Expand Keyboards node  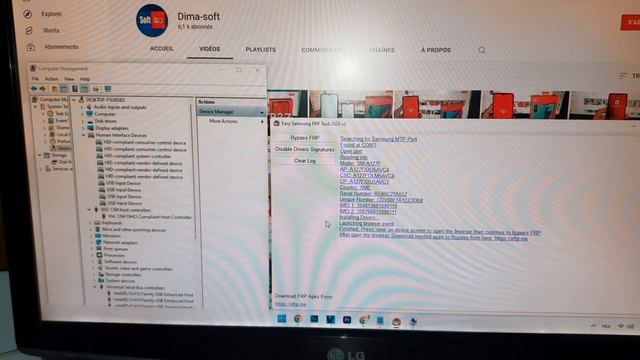tap(91, 223)
